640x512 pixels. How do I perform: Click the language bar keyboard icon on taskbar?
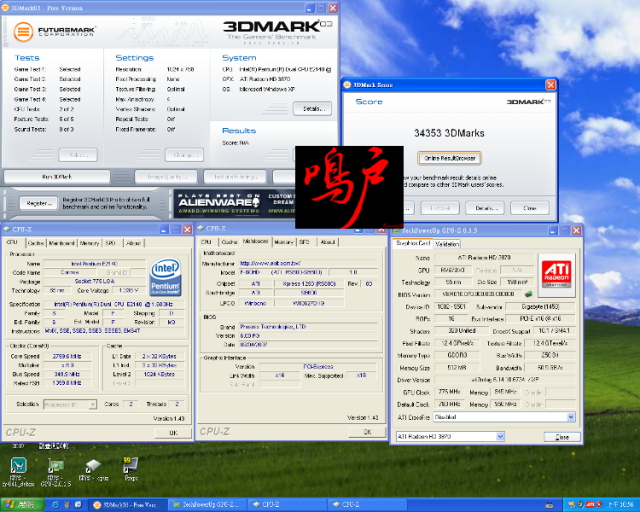(549, 505)
